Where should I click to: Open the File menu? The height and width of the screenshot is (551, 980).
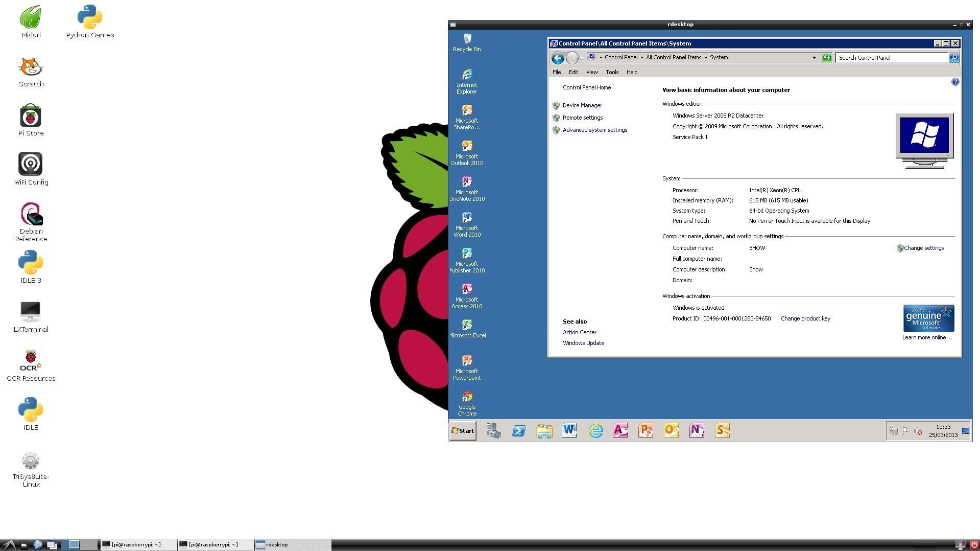(557, 72)
